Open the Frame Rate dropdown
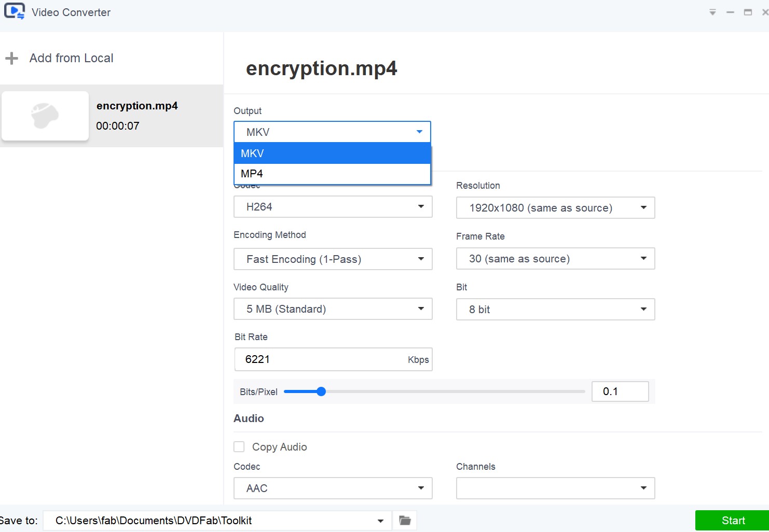The height and width of the screenshot is (532, 769). 555,259
